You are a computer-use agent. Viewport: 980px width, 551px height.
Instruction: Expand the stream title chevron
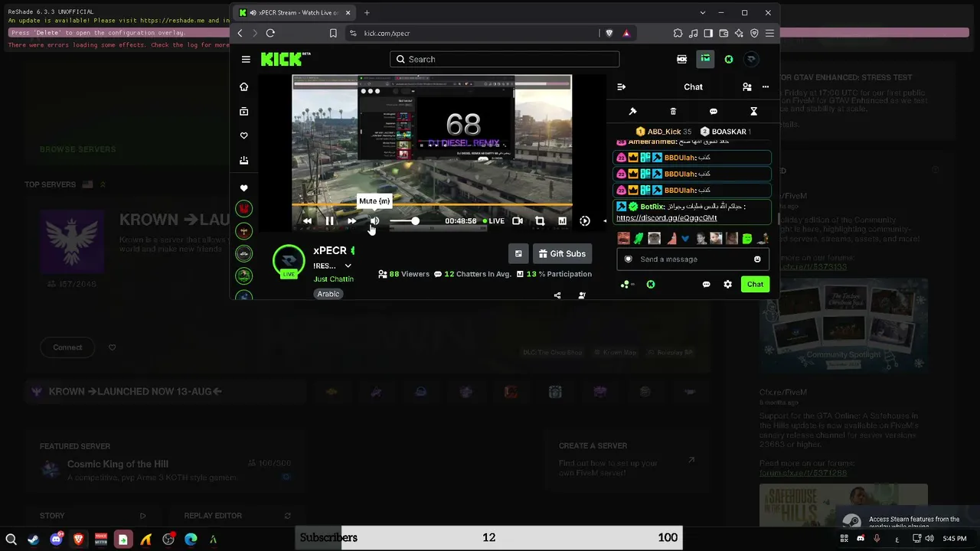(348, 266)
